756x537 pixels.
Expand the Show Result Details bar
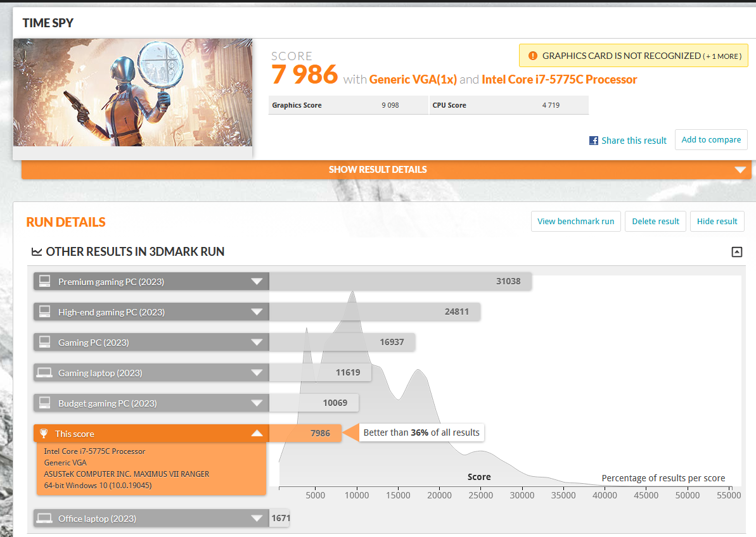pyautogui.click(x=386, y=170)
